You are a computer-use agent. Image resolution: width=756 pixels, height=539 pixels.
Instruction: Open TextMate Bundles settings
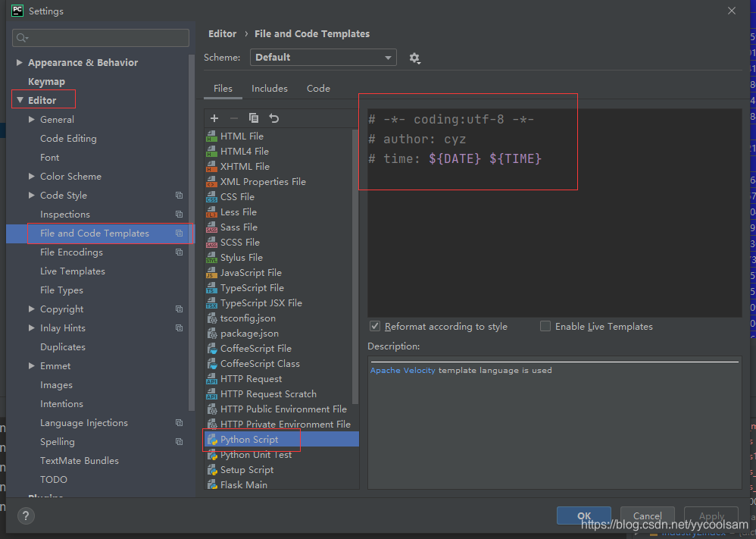click(x=80, y=461)
